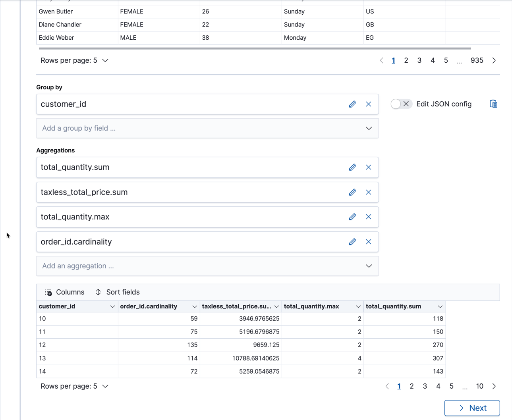Remove the taxless_total_price.sum aggregation
Screen dimensions: 512x420
(368, 192)
